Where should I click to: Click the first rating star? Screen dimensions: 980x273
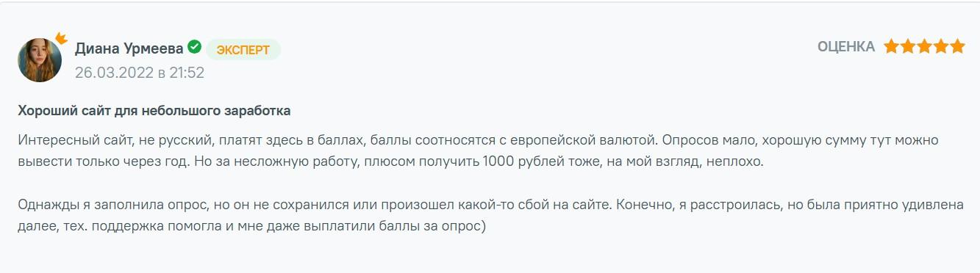coord(892,47)
